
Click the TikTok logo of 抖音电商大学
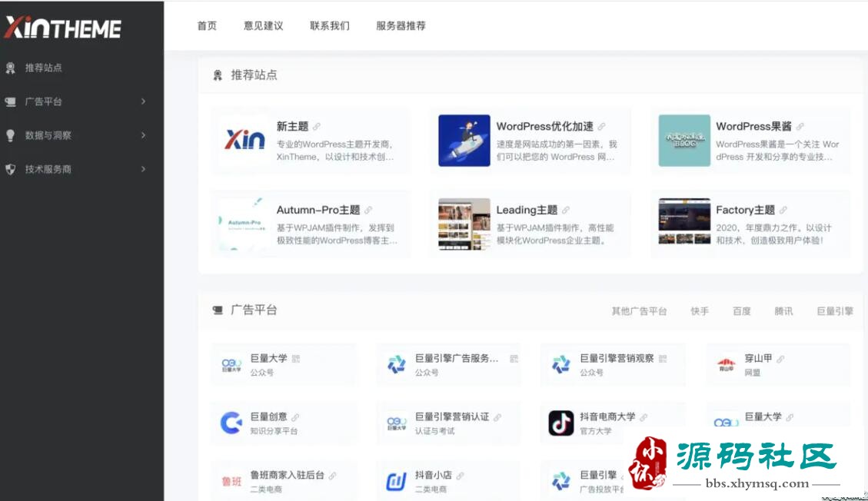point(560,423)
